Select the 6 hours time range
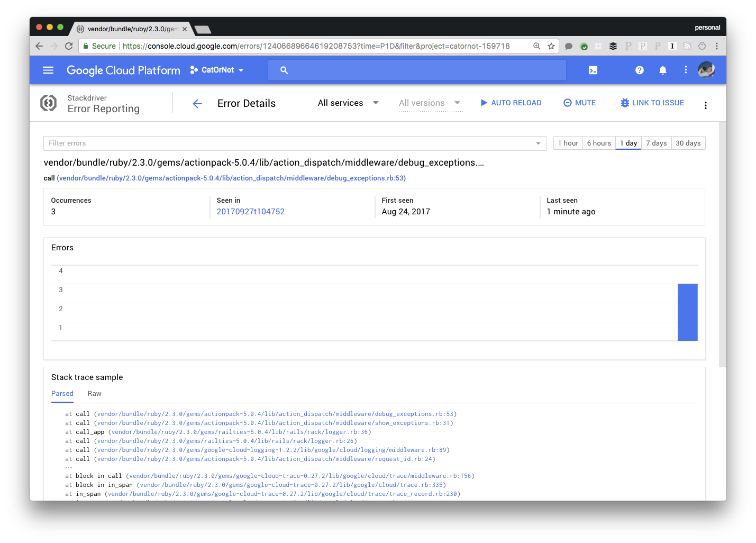Screen dimensions: 756x543 pos(599,143)
